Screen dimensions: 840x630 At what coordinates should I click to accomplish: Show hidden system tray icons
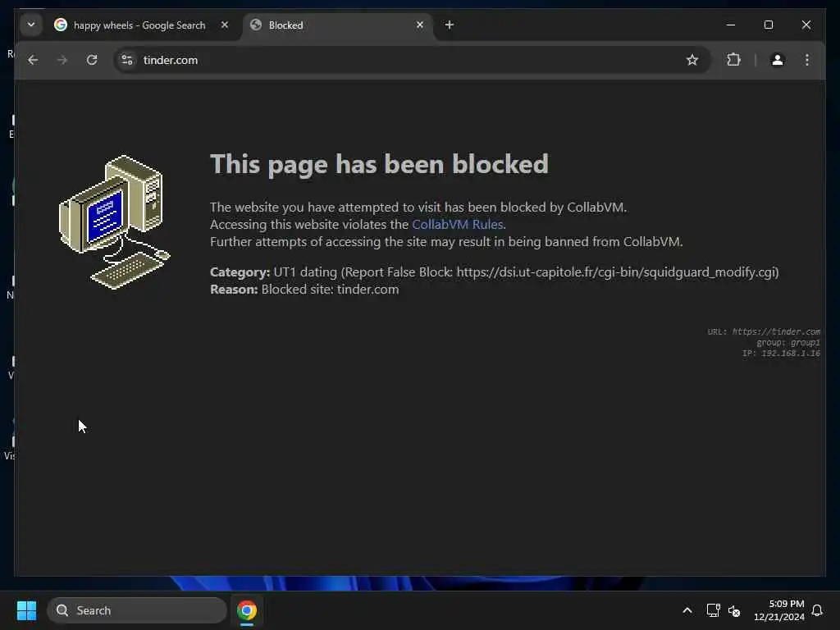click(687, 610)
